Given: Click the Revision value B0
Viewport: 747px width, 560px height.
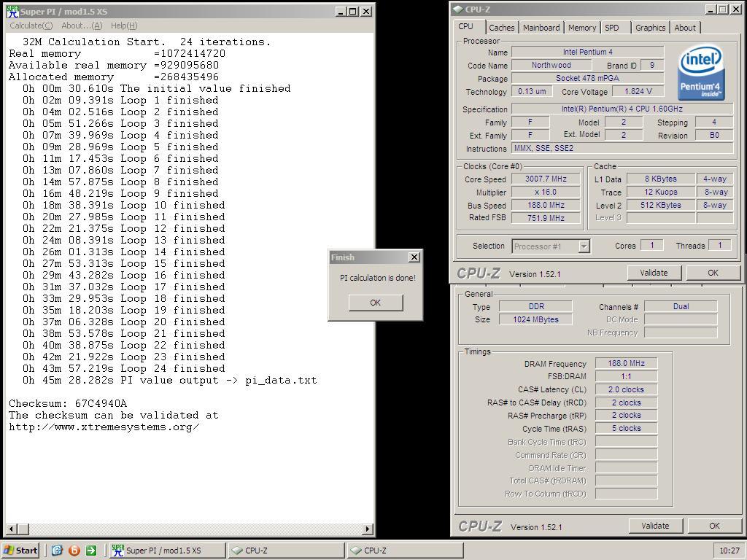Looking at the screenshot, I should tap(714, 135).
